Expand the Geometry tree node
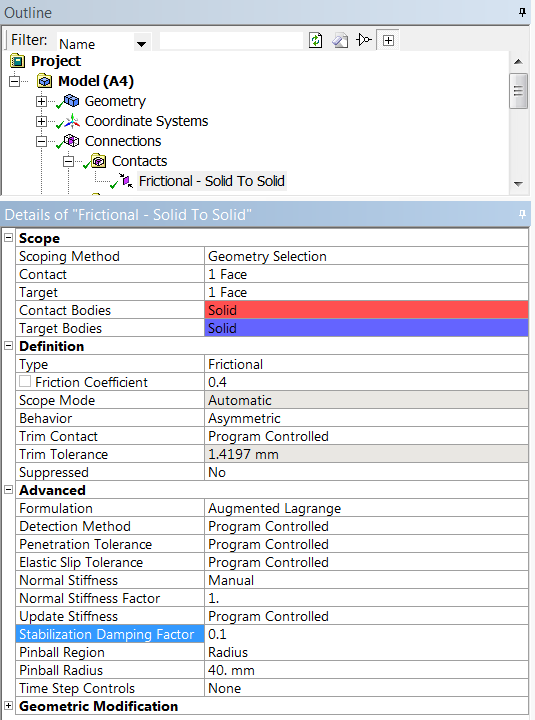This screenshot has height=720, width=535. click(x=41, y=101)
